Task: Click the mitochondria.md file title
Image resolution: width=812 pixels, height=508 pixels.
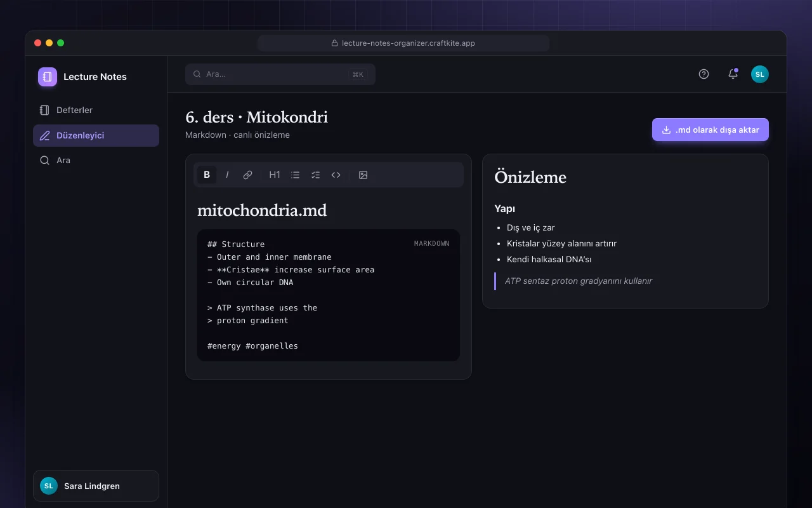Action: [x=262, y=210]
